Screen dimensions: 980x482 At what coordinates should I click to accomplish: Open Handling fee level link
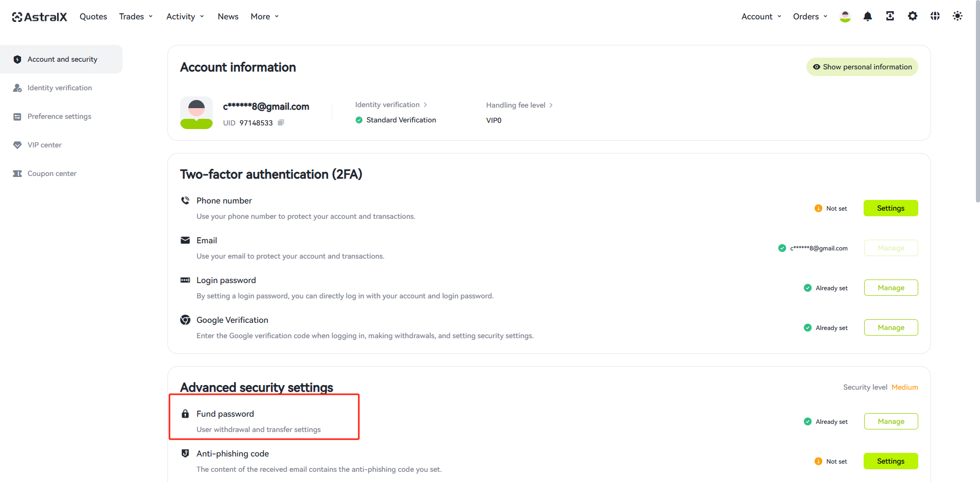519,105
